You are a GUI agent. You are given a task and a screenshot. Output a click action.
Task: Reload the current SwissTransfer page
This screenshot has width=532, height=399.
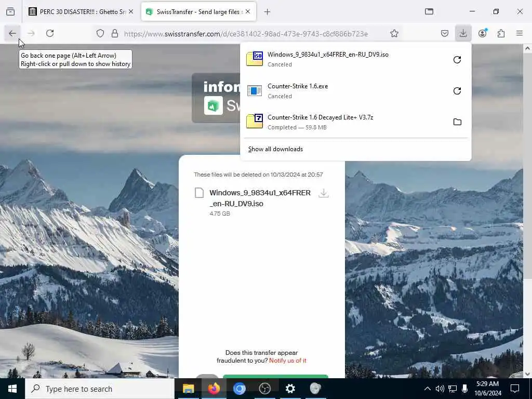point(50,33)
